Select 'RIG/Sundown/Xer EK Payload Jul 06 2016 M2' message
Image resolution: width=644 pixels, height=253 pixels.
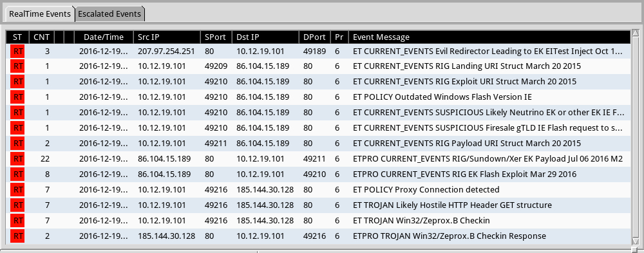click(x=488, y=159)
